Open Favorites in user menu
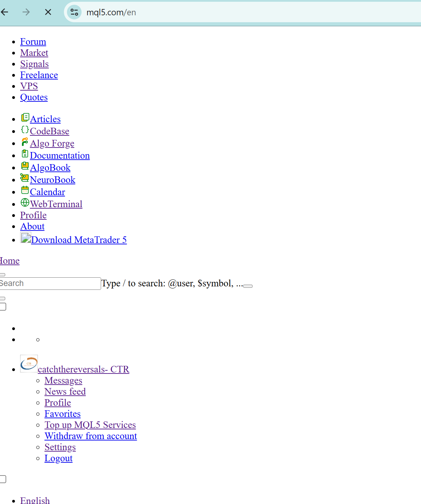421x504 pixels. [63, 414]
